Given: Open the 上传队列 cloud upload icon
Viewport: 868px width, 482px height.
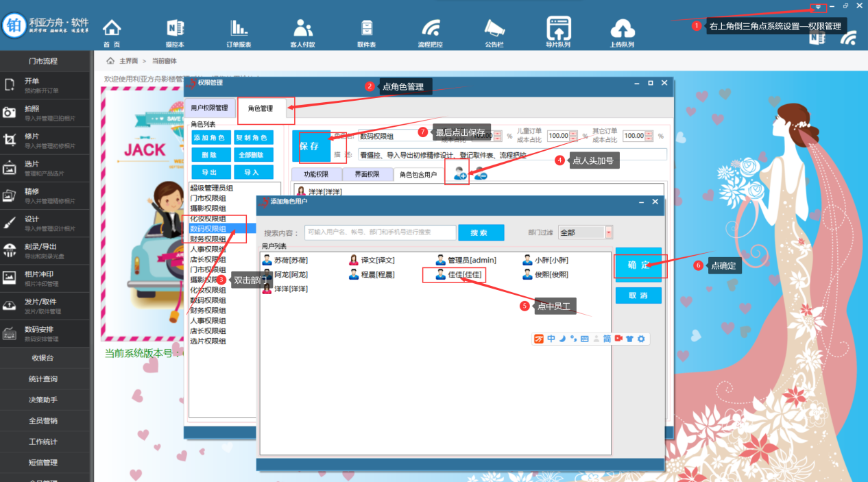Looking at the screenshot, I should (621, 29).
